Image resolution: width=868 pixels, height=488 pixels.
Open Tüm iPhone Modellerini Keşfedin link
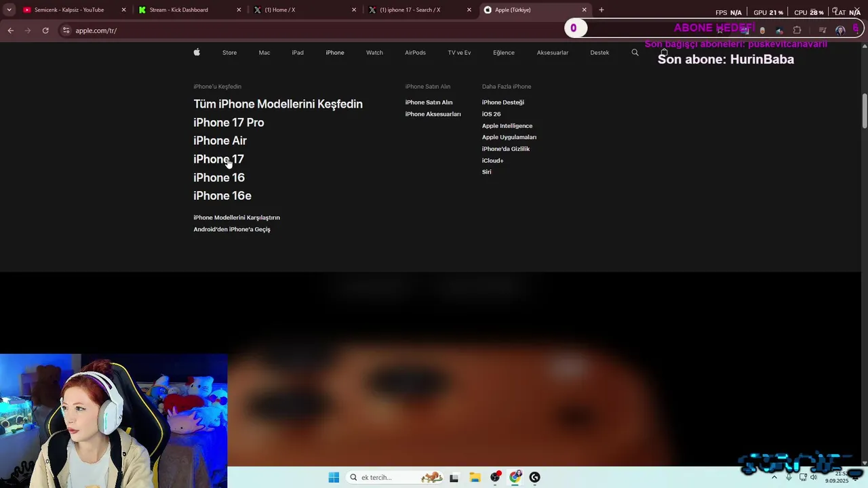278,104
